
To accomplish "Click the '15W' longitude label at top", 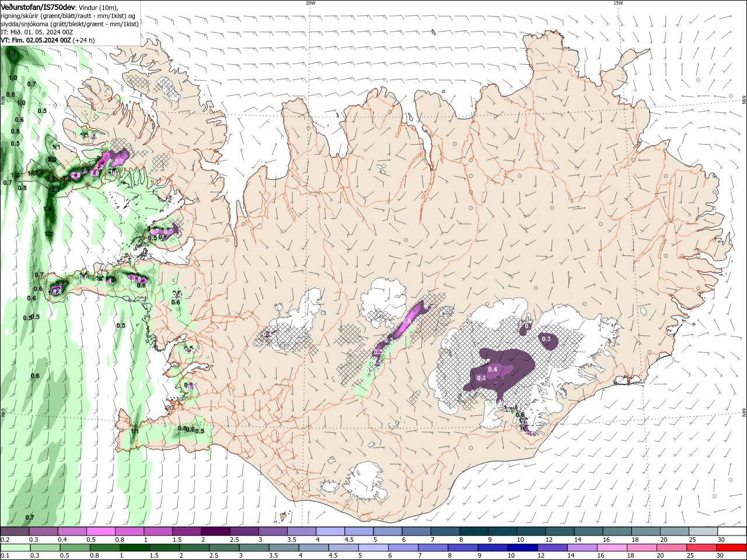I will (x=617, y=3).
